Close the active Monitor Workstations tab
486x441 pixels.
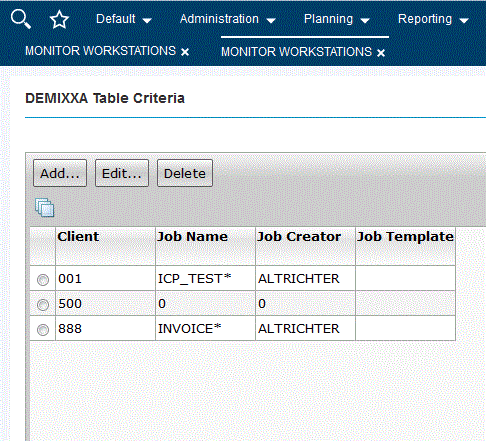pos(381,52)
